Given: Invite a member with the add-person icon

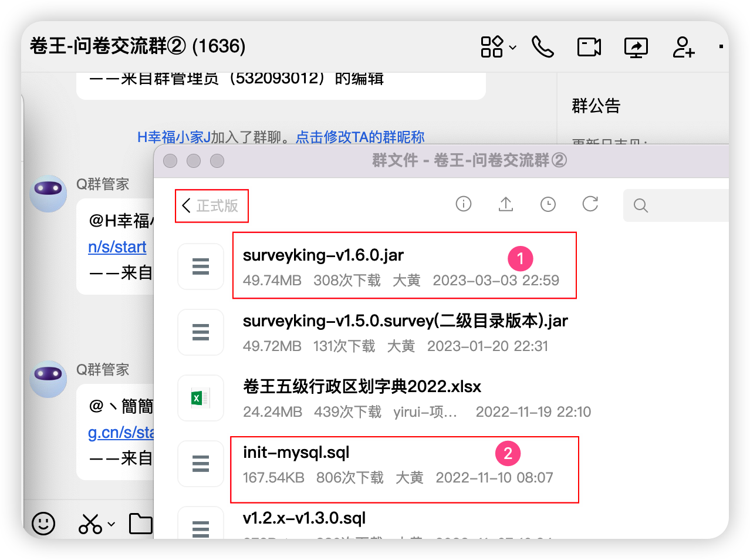Looking at the screenshot, I should click(683, 47).
